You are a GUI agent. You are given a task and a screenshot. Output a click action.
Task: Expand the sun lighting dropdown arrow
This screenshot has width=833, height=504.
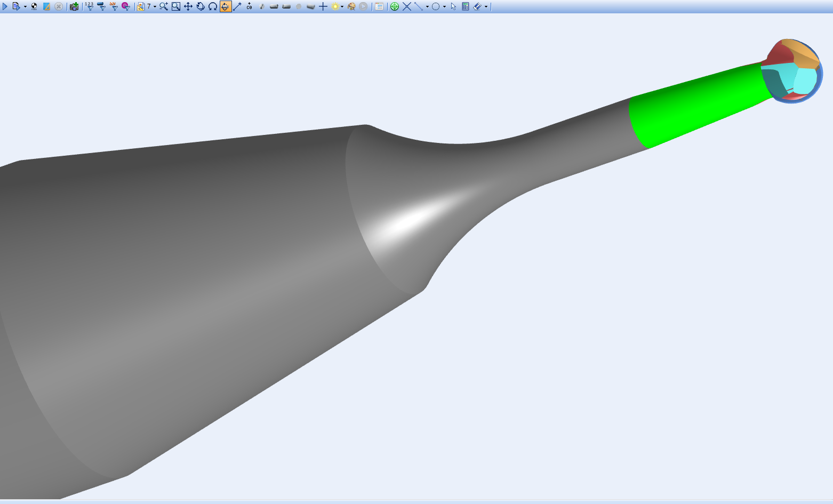pos(342,7)
